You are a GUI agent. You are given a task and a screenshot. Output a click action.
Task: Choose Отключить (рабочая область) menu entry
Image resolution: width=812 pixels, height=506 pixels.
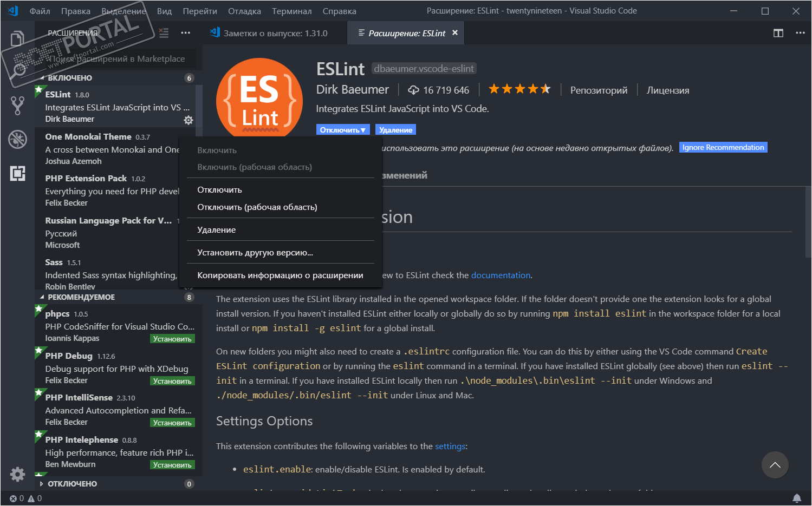[x=280, y=207]
